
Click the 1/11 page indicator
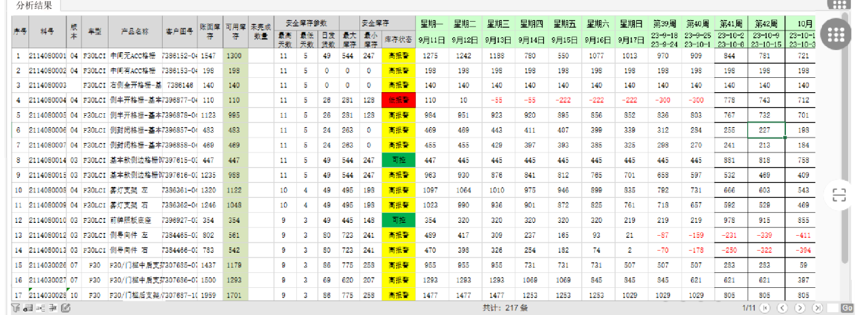[749, 308]
